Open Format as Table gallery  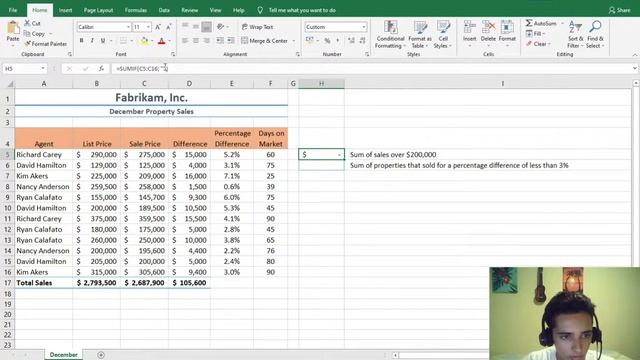pos(420,34)
